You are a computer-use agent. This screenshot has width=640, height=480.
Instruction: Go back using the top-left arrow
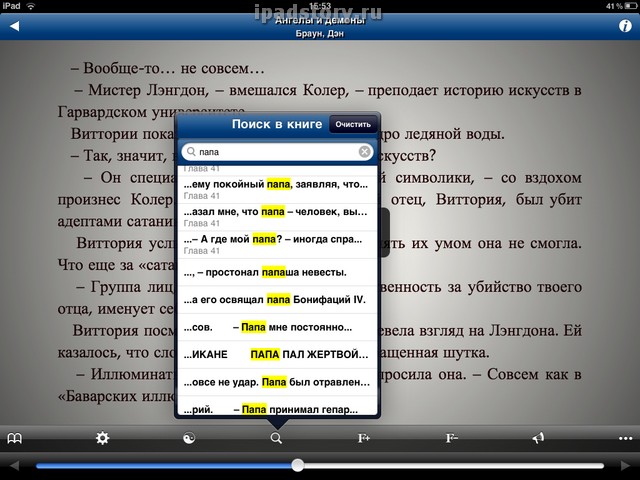coord(15,27)
